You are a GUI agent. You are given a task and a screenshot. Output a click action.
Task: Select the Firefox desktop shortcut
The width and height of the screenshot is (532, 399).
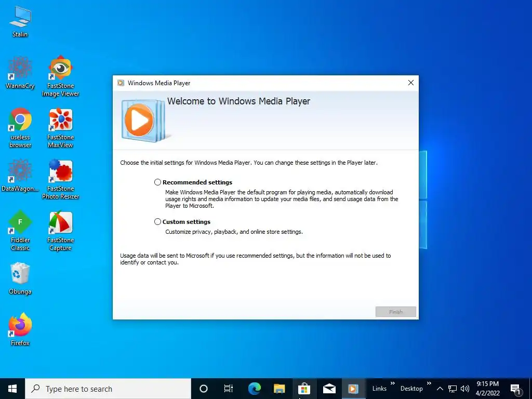(x=20, y=329)
